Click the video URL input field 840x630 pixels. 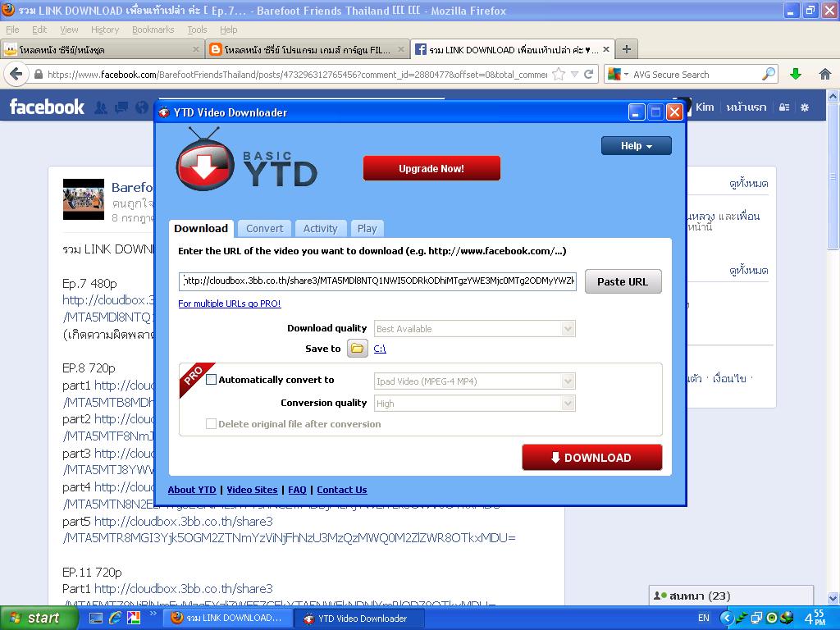coord(377,281)
